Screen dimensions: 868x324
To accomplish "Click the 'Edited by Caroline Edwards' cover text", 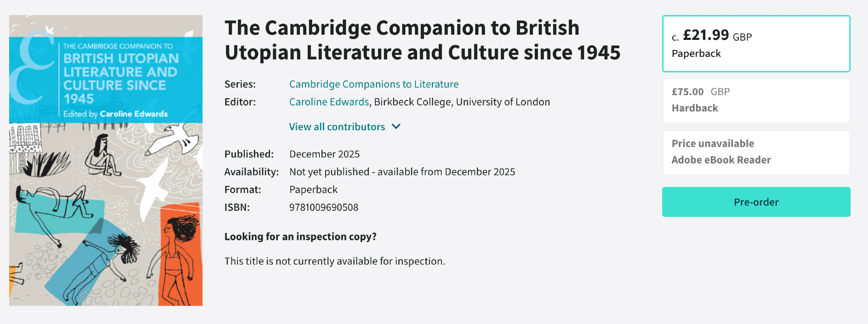I will coord(115,114).
